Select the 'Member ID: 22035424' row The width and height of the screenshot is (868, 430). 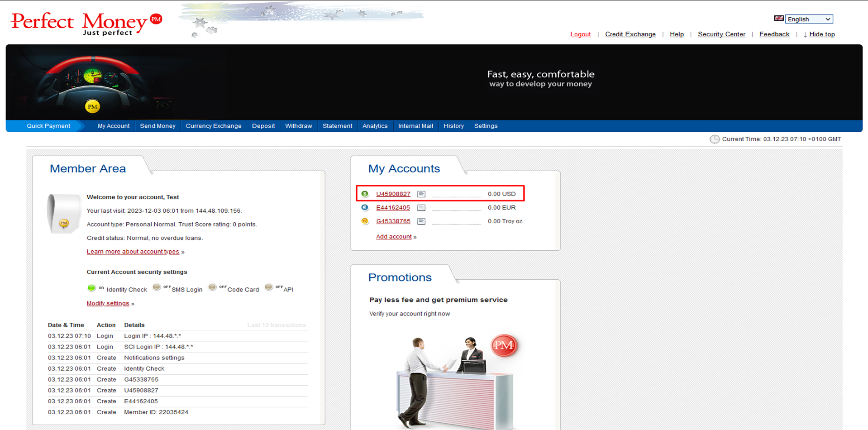pyautogui.click(x=177, y=412)
